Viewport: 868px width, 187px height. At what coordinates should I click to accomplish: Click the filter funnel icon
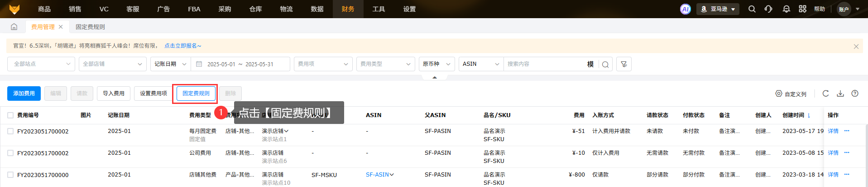pyautogui.click(x=624, y=64)
